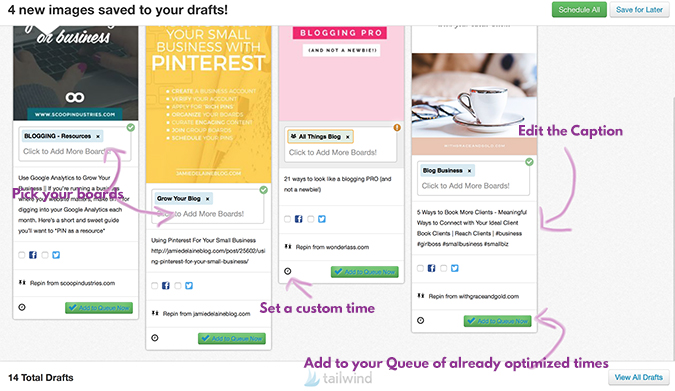Click Schedule All button
675x391 pixels.
pos(579,9)
